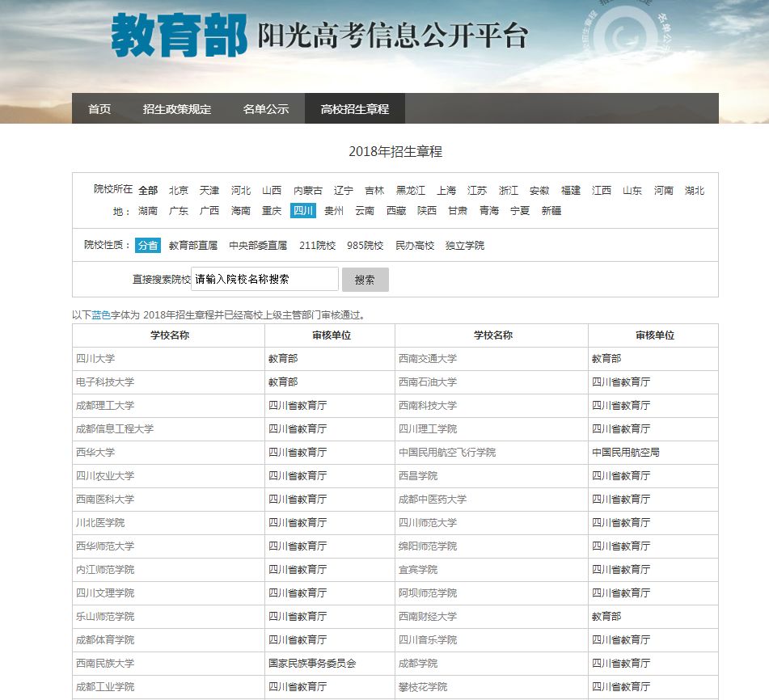
Task: Filter schools by 河北
Action: click(241, 190)
